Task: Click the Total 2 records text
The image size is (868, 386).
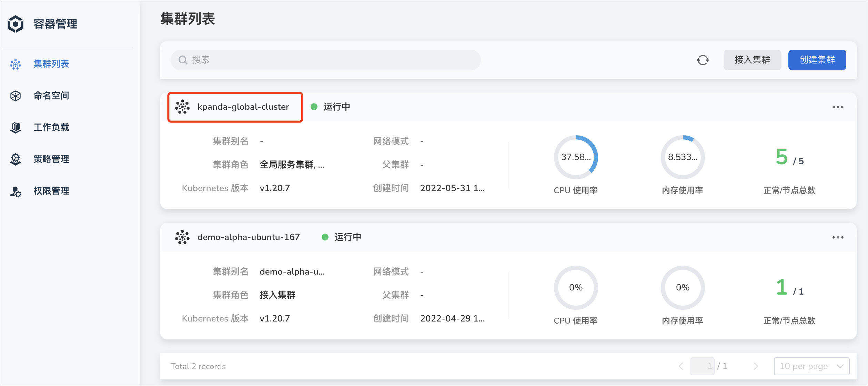Action: click(x=198, y=366)
